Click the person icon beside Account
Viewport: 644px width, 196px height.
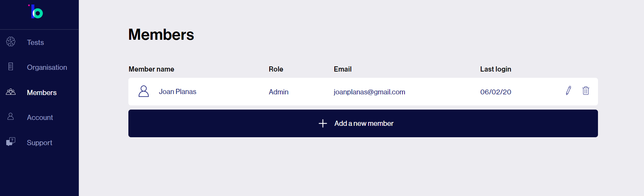click(x=11, y=116)
